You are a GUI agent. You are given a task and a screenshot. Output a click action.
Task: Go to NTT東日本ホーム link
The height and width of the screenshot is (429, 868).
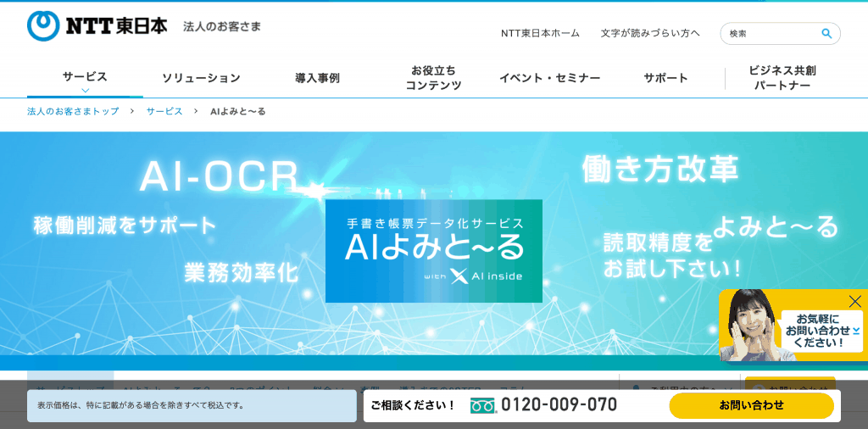tap(540, 33)
